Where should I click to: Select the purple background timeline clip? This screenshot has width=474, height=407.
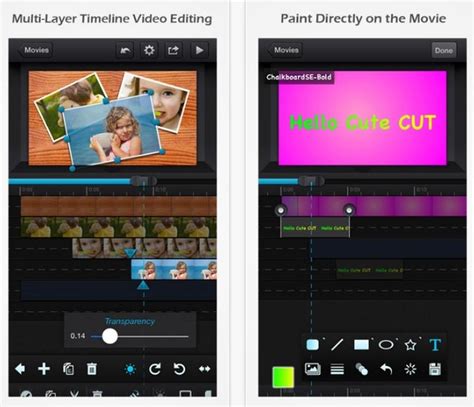(x=374, y=206)
